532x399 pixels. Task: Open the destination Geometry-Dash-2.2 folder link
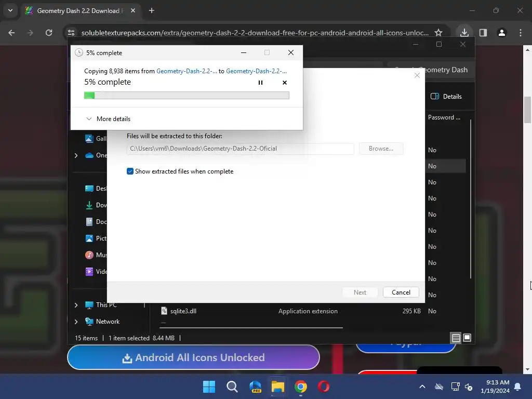257,71
